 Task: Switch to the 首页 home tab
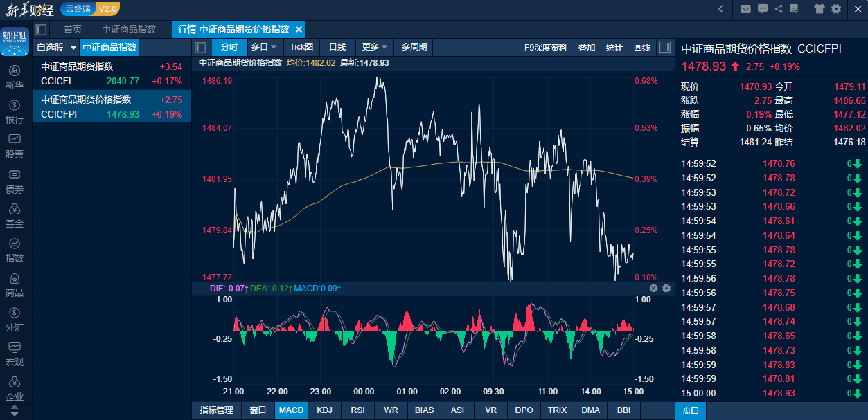[73, 29]
